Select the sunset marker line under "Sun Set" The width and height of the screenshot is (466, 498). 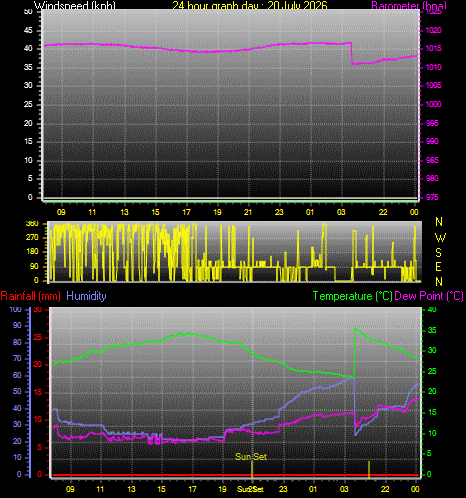coord(252,470)
